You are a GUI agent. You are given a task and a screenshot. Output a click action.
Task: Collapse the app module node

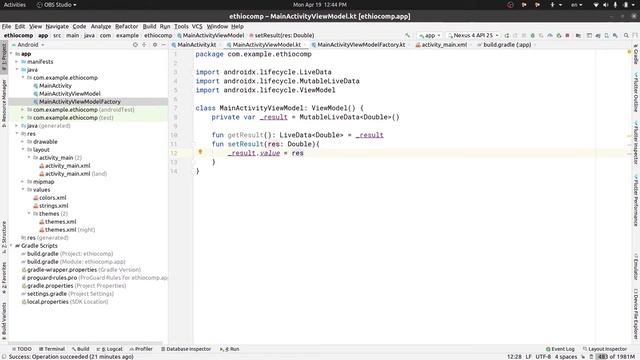click(x=11, y=53)
